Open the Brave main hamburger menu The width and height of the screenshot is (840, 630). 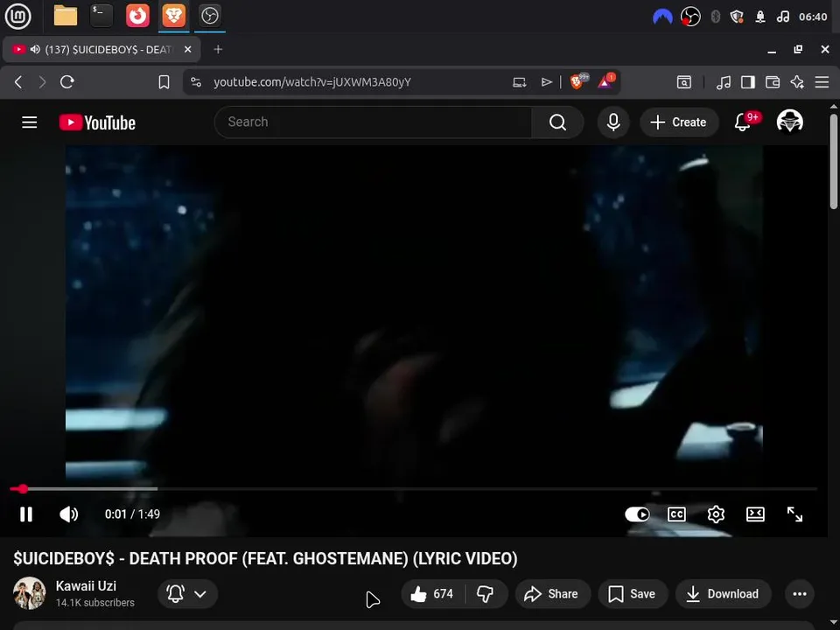pos(822,82)
